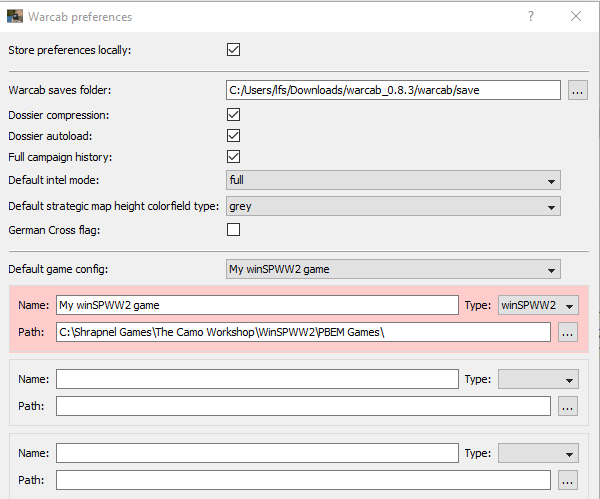Viewport: 600px width, 499px height.
Task: Click the empty Name field of second config
Action: tap(257, 379)
